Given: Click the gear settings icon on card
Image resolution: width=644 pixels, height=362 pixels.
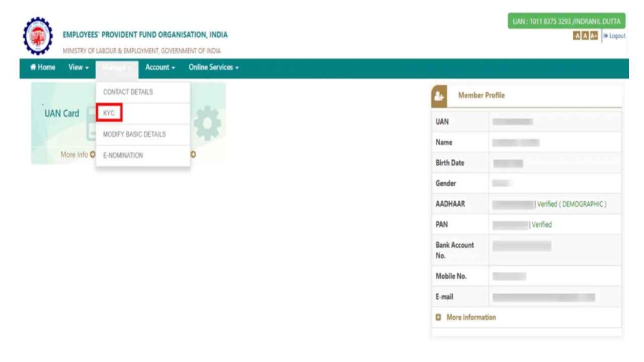Looking at the screenshot, I should [x=208, y=123].
